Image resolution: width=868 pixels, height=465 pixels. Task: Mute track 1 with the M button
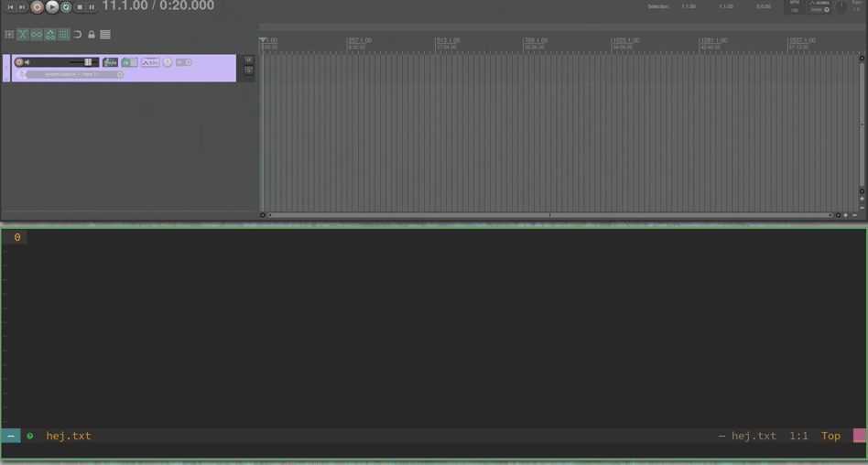pos(248,60)
